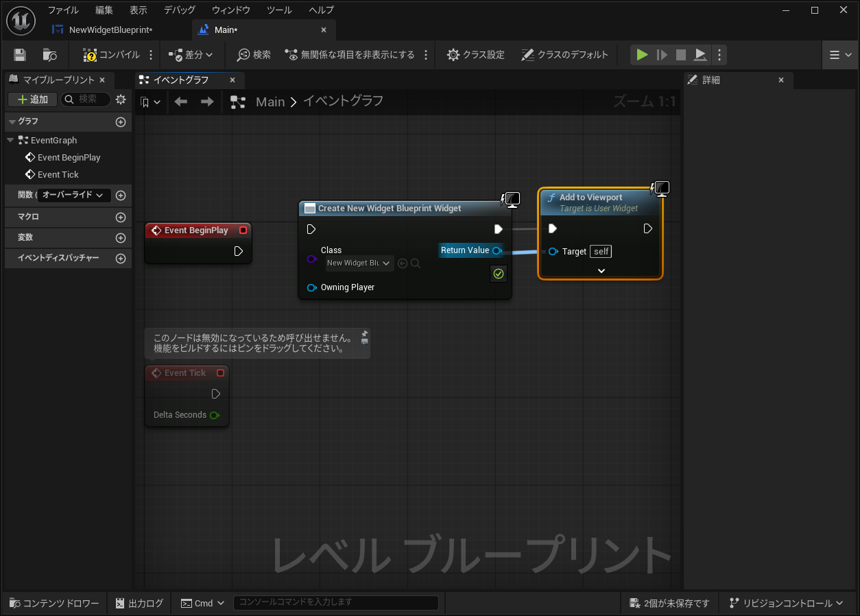Open compile options three-dot menu
The image size is (860, 616).
[152, 55]
